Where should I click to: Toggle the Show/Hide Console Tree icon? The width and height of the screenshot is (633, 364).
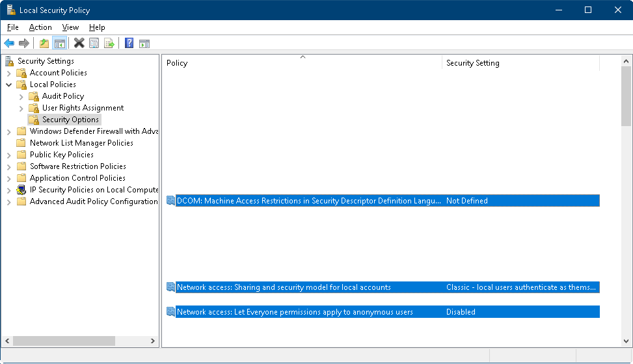59,44
